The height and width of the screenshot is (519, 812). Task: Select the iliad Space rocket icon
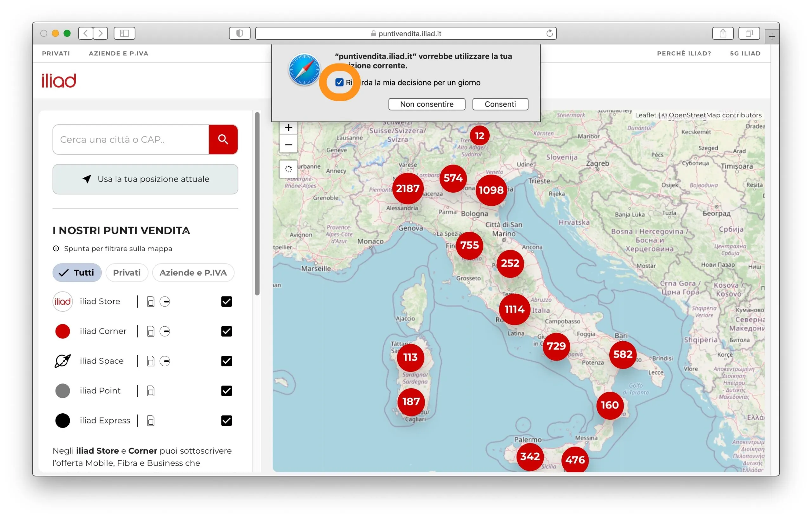pyautogui.click(x=62, y=361)
